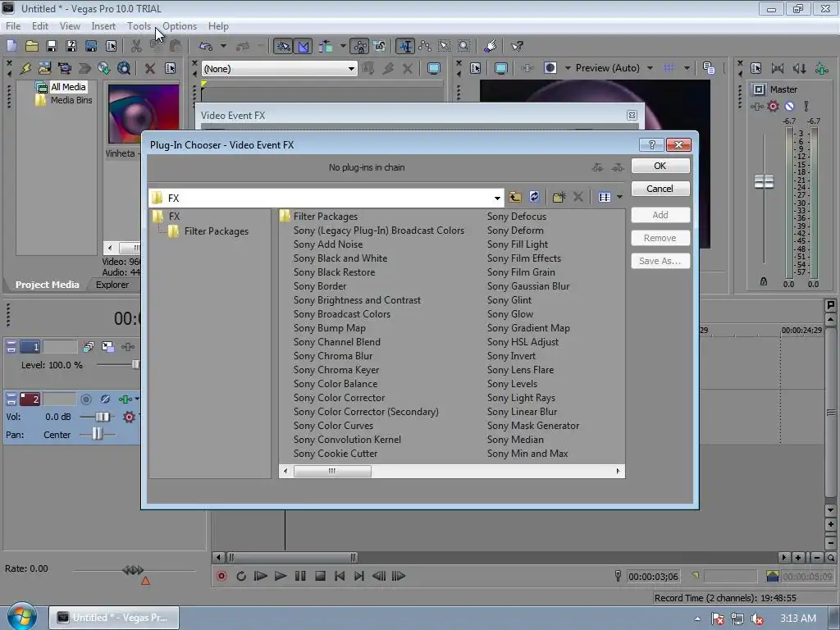840x630 pixels.
Task: Open the FX folder path dropdown
Action: 497,199
